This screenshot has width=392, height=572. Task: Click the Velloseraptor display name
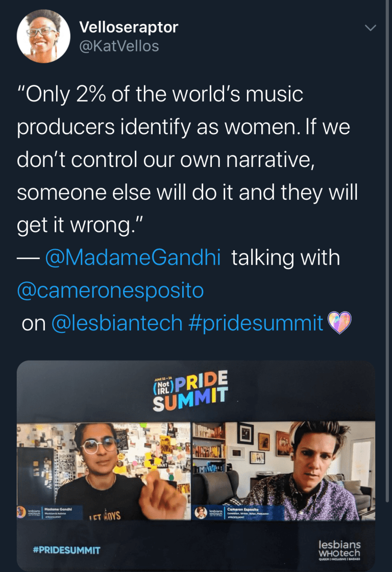tap(129, 27)
